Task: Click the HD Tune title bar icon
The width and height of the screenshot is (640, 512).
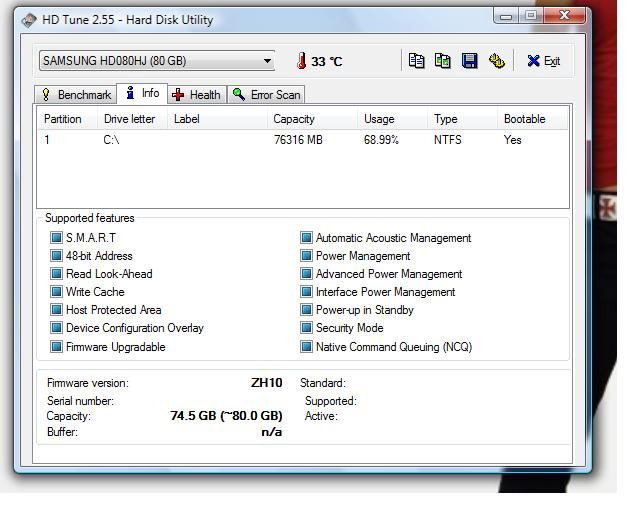Action: 29,20
